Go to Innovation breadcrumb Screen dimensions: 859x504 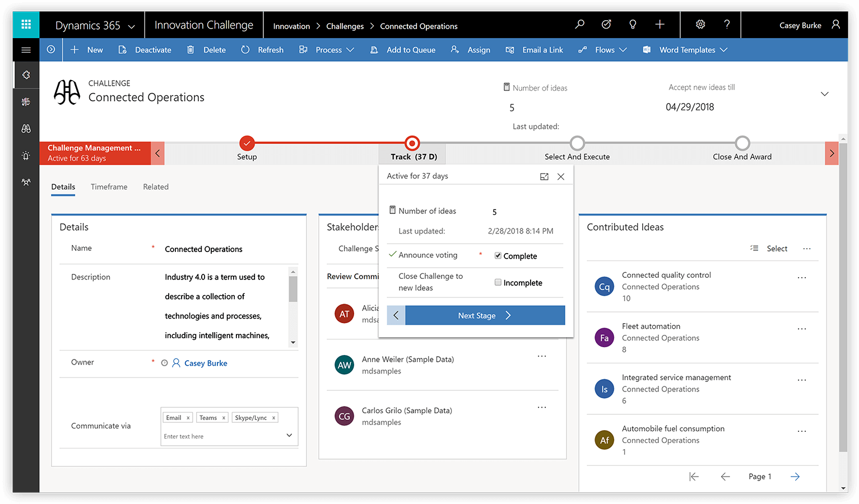pos(291,26)
